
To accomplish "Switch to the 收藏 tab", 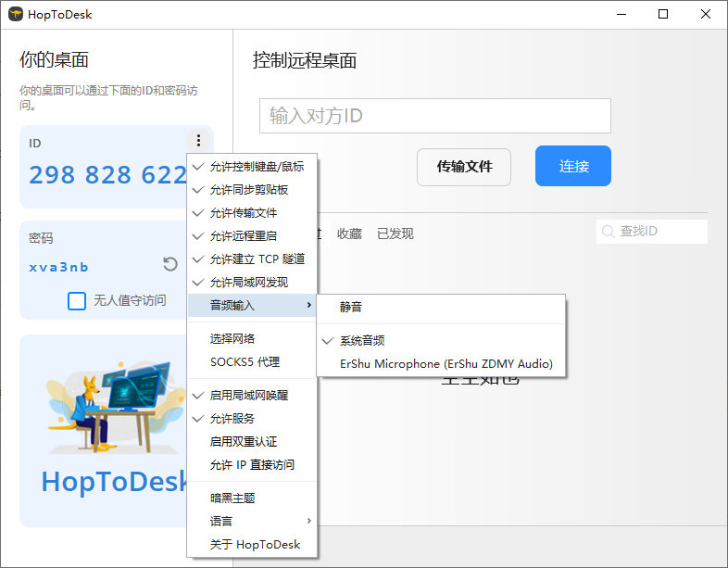I will [x=349, y=234].
